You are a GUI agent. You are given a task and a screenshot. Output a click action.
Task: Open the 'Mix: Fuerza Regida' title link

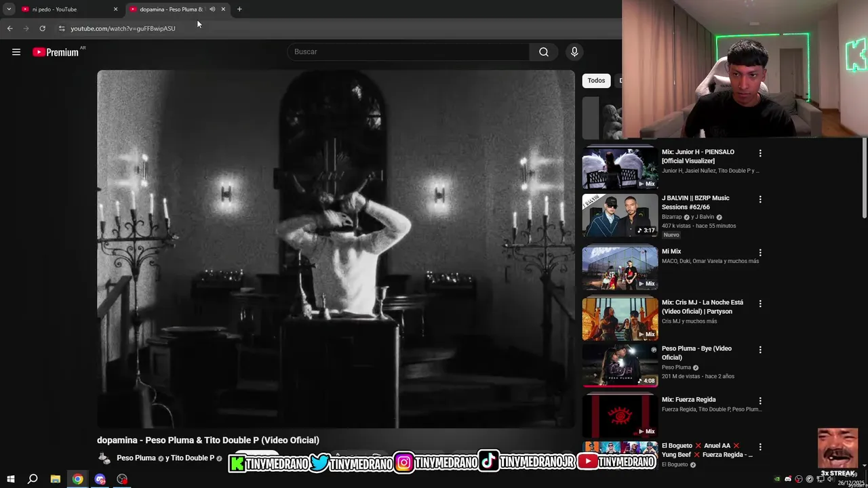click(688, 400)
